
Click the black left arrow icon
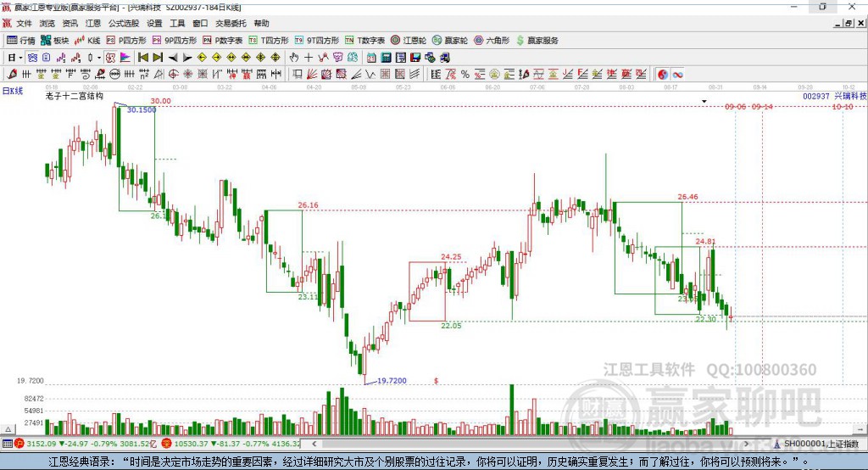tap(173, 57)
